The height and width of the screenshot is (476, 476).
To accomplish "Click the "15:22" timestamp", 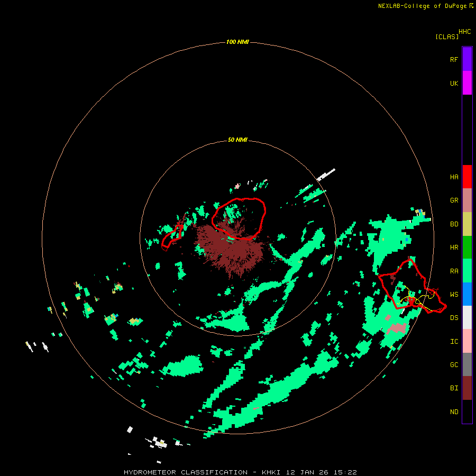I will [x=345, y=472].
